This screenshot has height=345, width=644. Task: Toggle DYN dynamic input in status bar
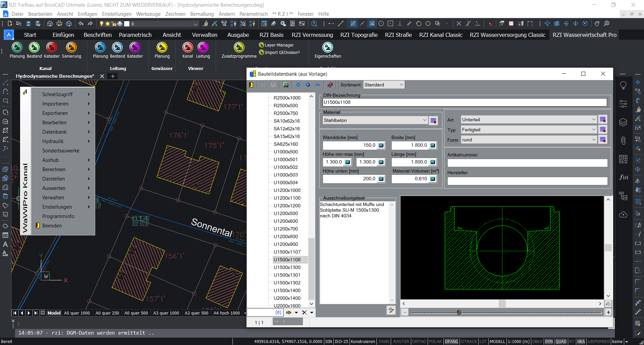pos(549,342)
